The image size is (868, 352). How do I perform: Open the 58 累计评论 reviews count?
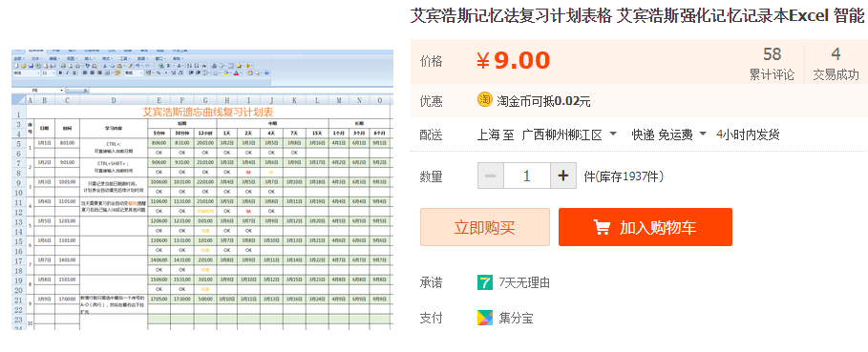pyautogui.click(x=772, y=64)
